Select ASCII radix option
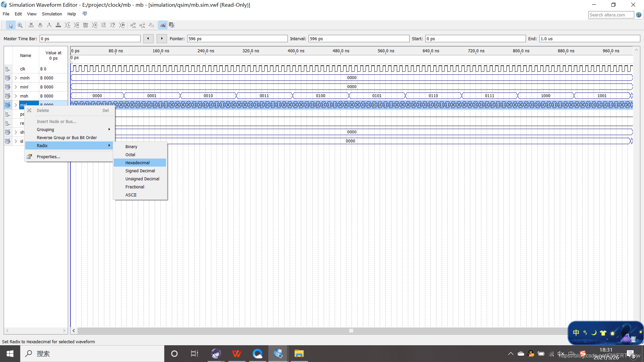 140,195
